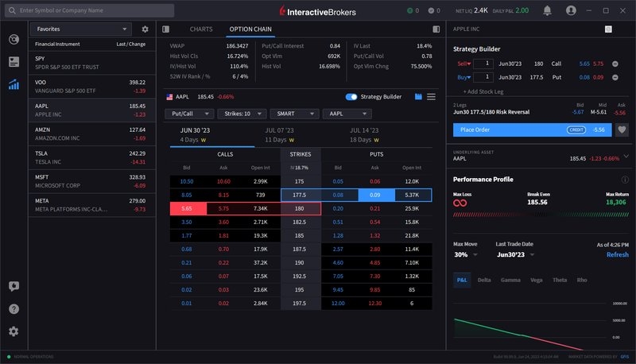Open the Put/Call view dropdown
Viewport: 636px width, 364px height.
point(189,114)
